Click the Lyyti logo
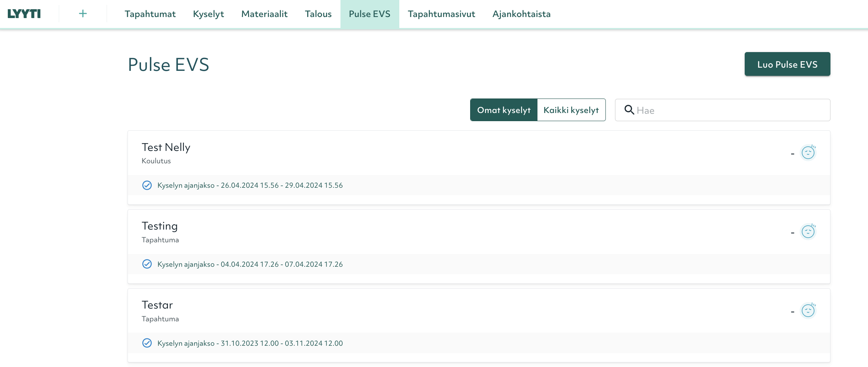This screenshot has height=367, width=868. [x=24, y=14]
